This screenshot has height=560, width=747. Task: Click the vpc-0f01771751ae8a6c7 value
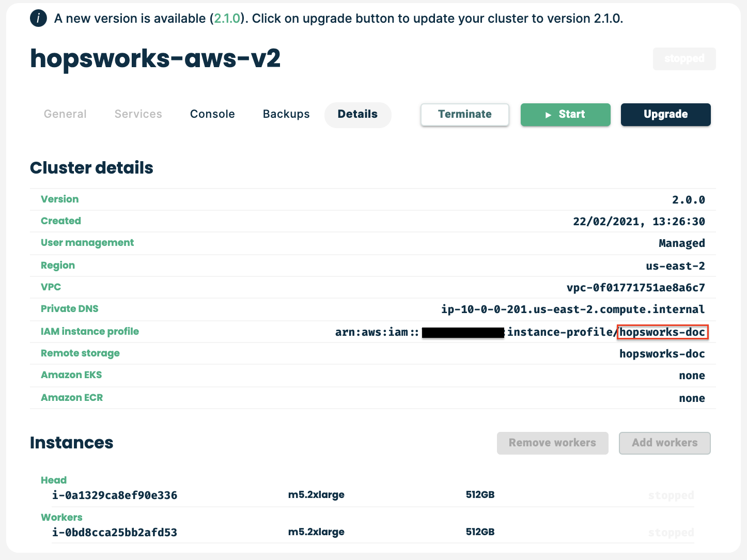tap(636, 288)
